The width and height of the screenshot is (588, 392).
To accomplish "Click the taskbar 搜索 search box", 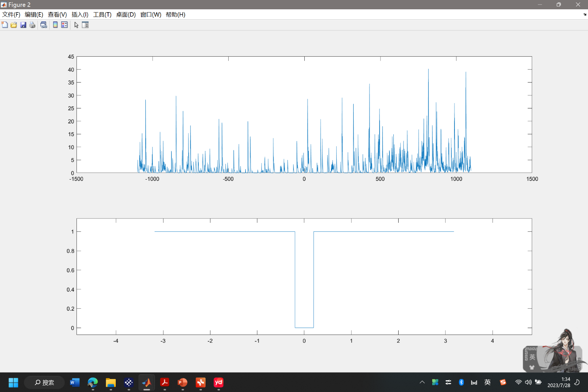I will (45, 382).
